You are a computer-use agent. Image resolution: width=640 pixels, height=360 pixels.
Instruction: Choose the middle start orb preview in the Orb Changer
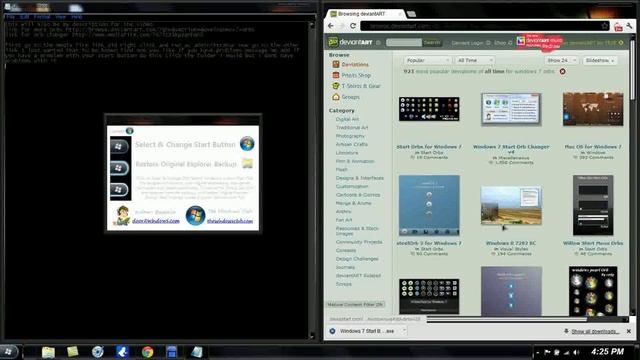point(119,168)
